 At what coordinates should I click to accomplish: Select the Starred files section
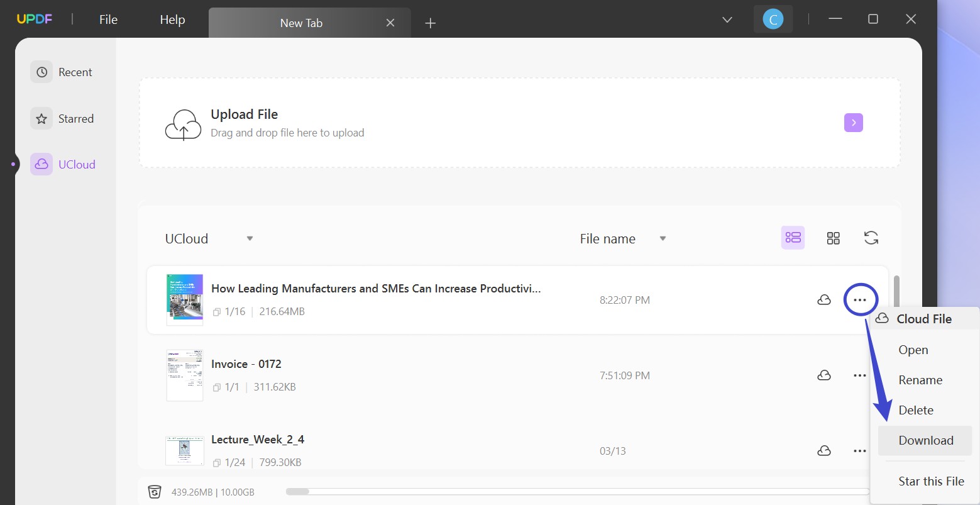click(x=63, y=118)
